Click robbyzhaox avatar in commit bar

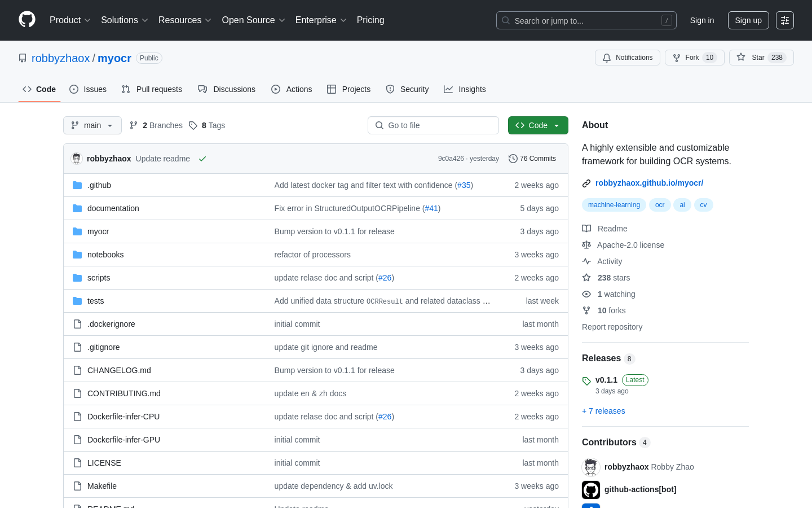77,159
